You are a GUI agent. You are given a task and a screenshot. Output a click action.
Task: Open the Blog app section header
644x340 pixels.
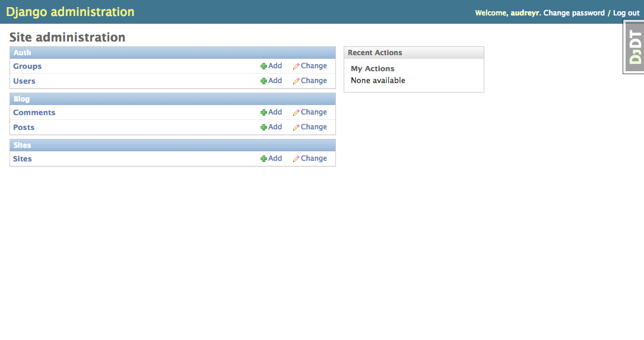21,99
